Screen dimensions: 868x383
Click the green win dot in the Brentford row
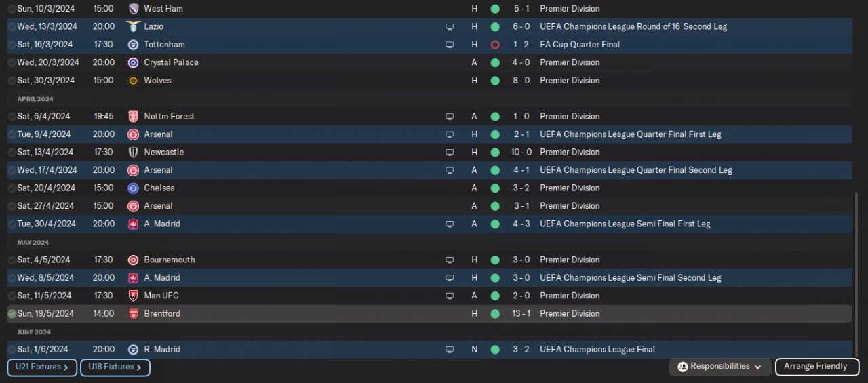495,314
